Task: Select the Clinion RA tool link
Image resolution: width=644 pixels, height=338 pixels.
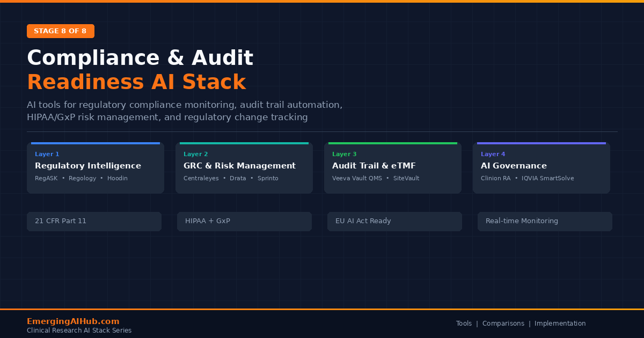Action: (495, 178)
